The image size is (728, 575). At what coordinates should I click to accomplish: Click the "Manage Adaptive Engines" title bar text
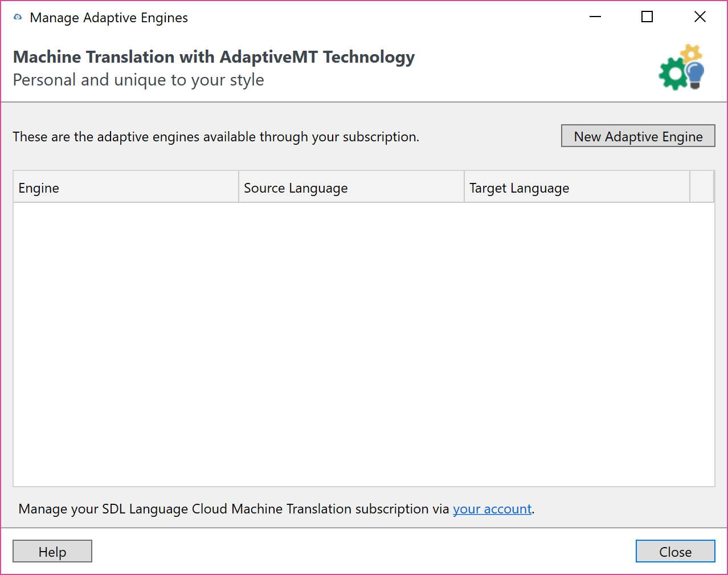click(109, 18)
